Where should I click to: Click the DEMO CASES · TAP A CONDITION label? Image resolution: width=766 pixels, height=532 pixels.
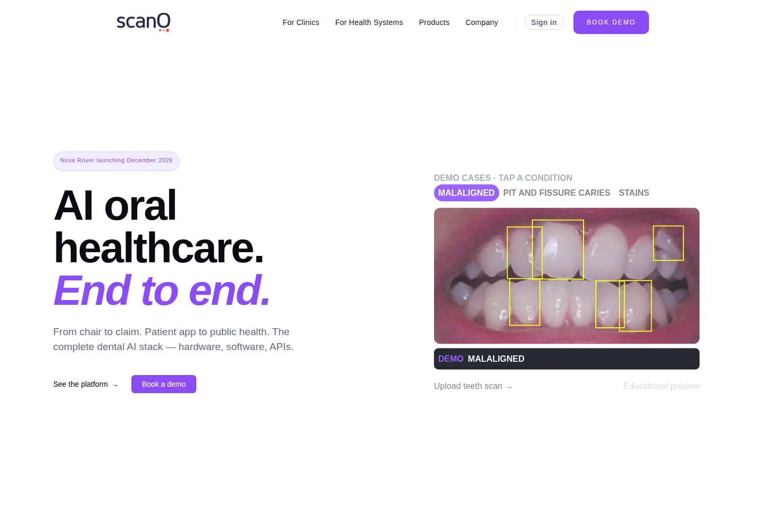coord(503,178)
